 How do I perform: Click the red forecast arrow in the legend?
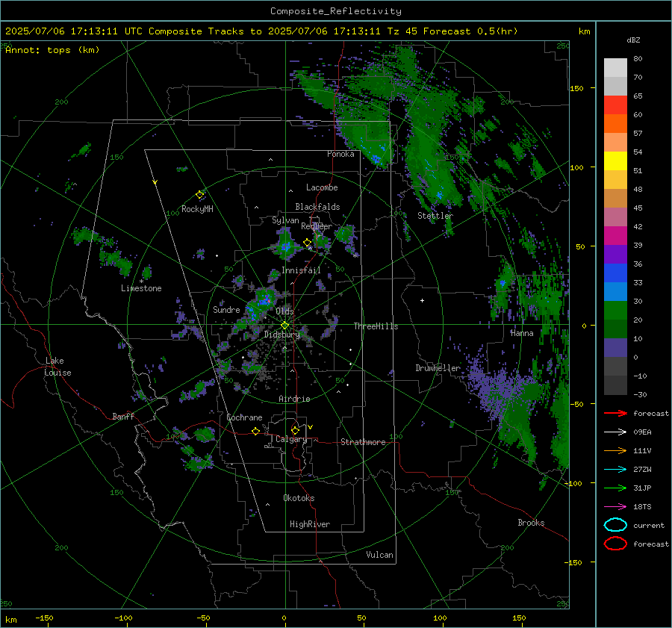pos(615,413)
